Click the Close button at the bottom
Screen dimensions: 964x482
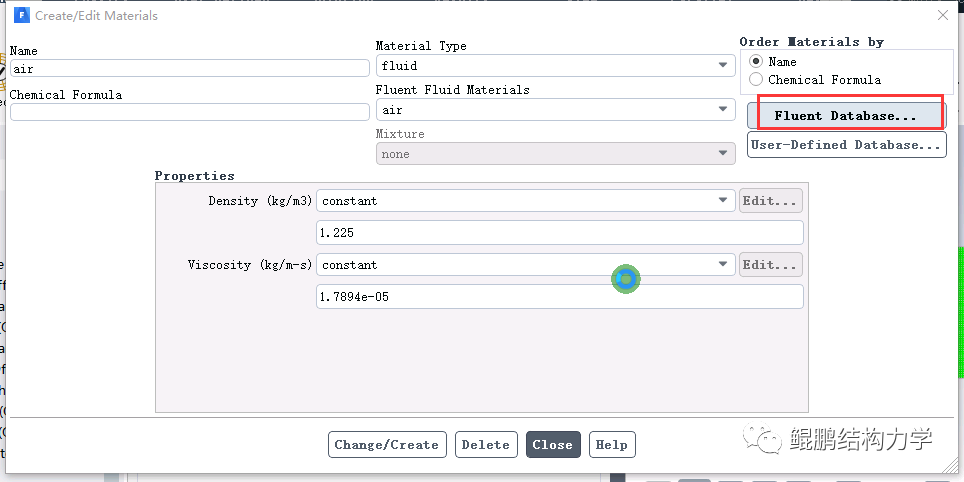[x=553, y=444]
